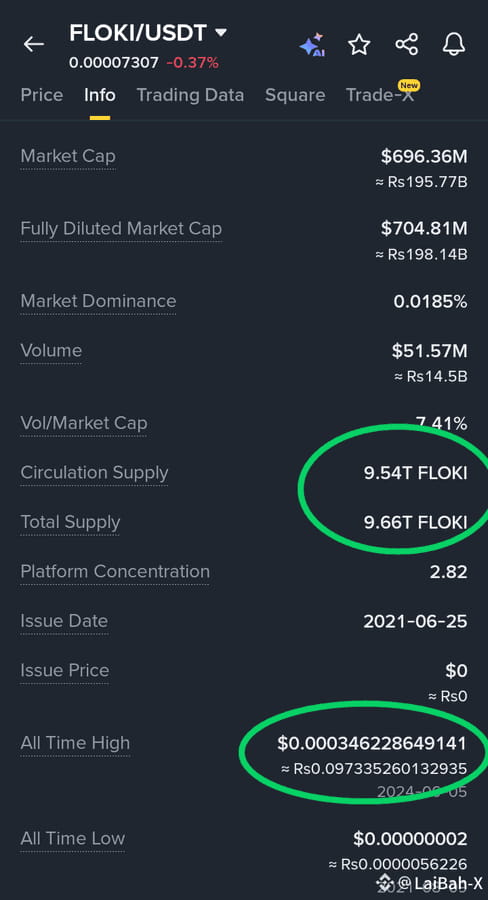Image resolution: width=488 pixels, height=900 pixels.
Task: Toggle the favorite star icon
Action: [x=359, y=44]
